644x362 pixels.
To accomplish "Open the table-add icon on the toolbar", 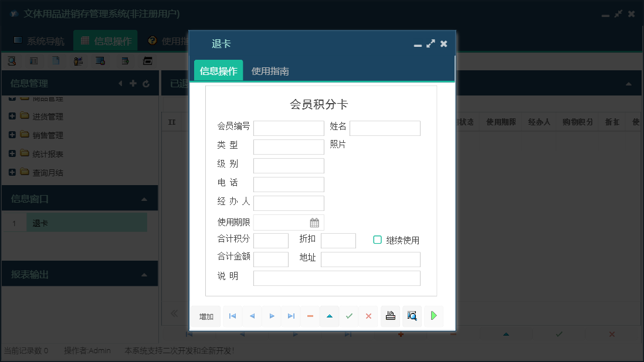I will [x=125, y=60].
